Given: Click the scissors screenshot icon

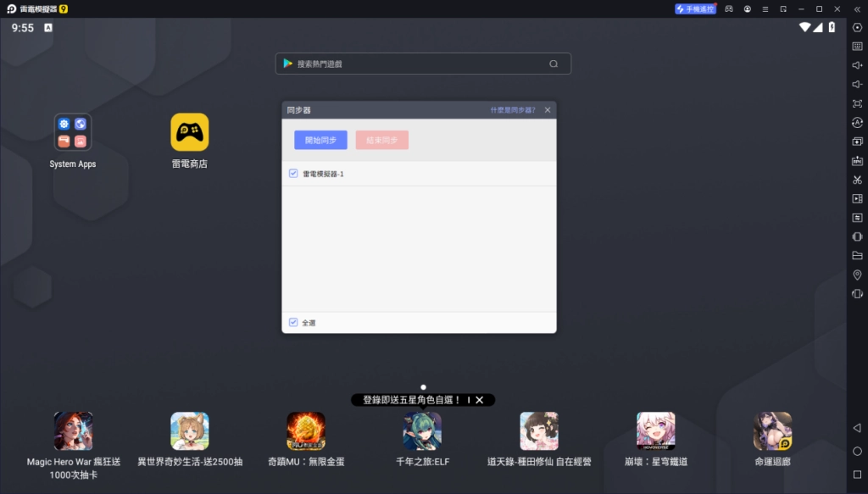Looking at the screenshot, I should [x=857, y=180].
